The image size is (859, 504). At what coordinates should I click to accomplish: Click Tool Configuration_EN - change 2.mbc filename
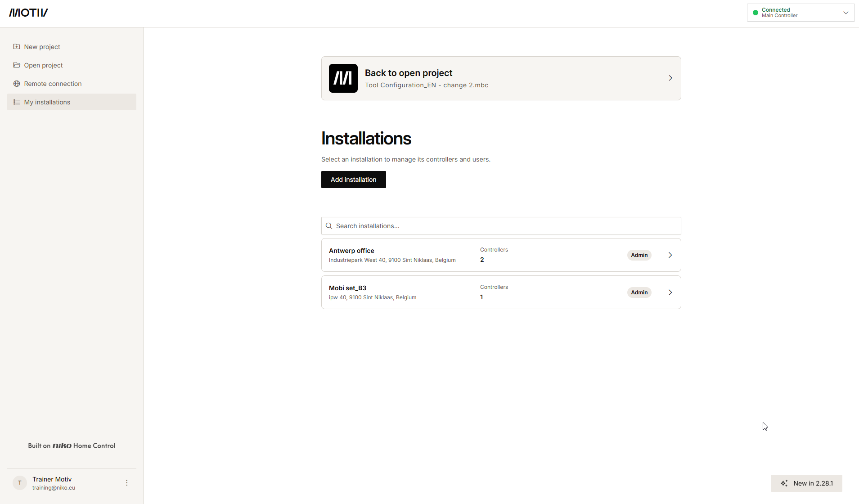click(427, 85)
